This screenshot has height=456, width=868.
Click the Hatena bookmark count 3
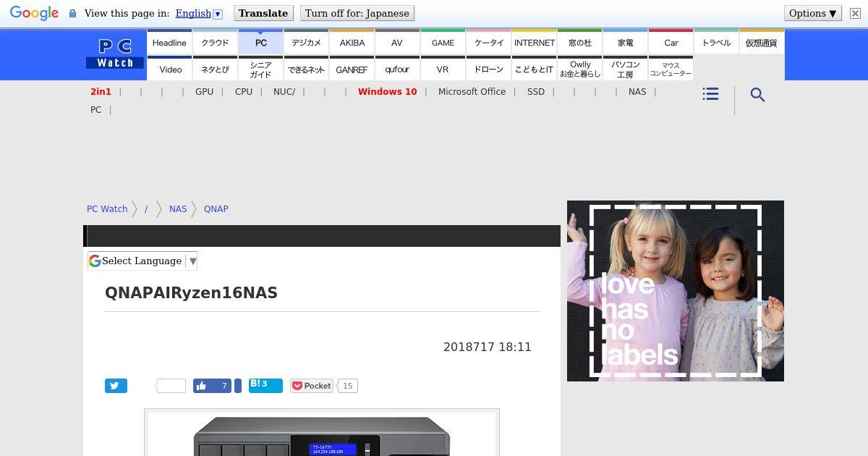pyautogui.click(x=265, y=384)
